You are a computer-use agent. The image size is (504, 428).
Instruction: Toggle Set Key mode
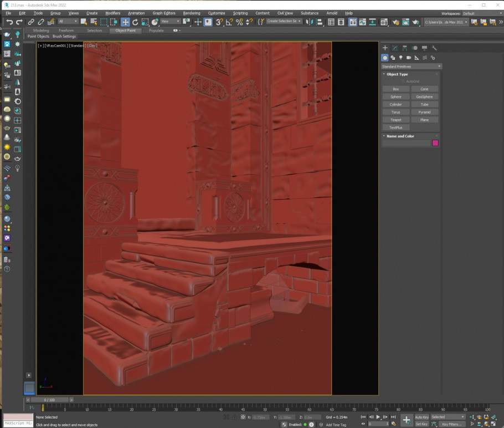point(421,424)
